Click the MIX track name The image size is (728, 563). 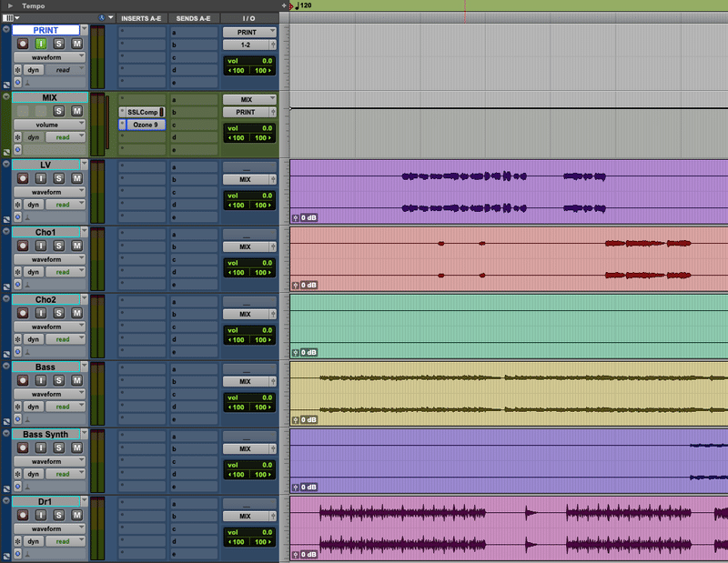point(50,97)
